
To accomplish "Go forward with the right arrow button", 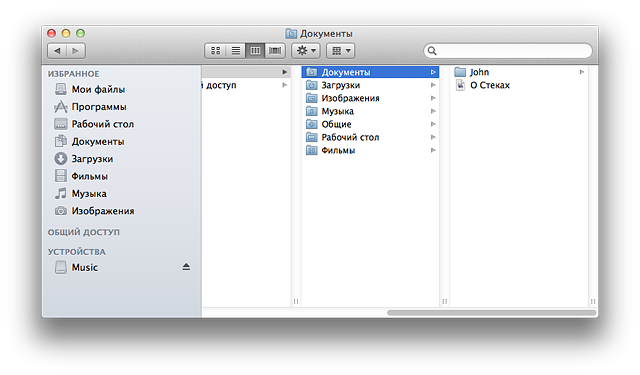I will (76, 51).
